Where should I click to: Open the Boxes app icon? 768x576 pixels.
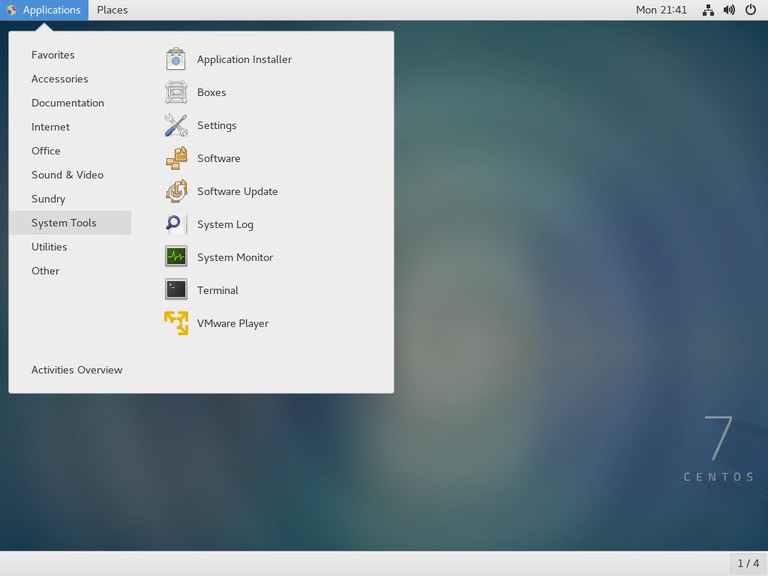click(x=176, y=92)
